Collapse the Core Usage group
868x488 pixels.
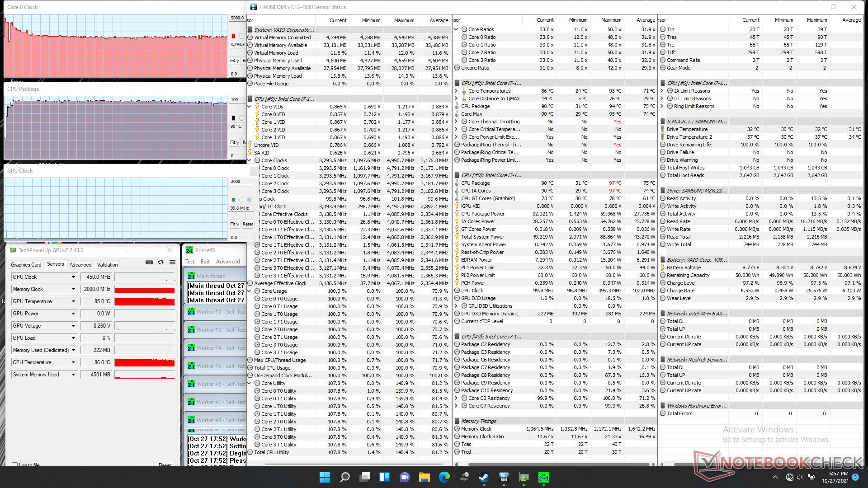coord(249,291)
